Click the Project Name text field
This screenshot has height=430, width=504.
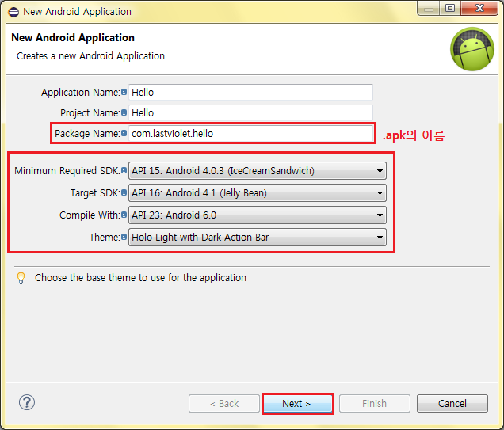tap(250, 112)
